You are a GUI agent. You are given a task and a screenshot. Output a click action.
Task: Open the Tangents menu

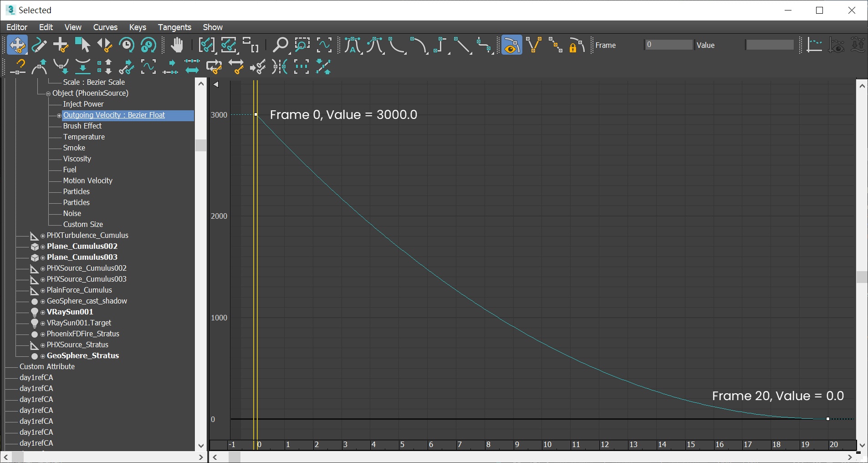click(174, 27)
